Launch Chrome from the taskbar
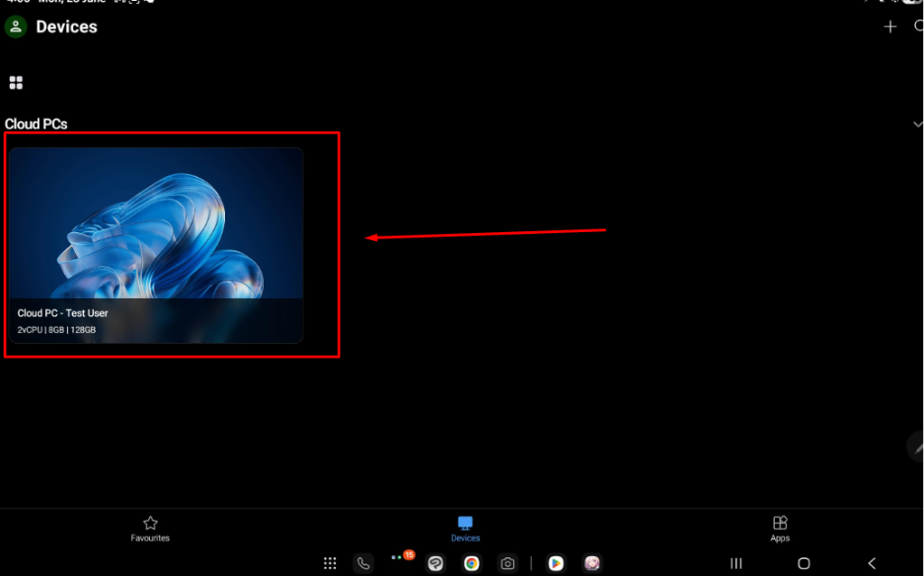 [472, 563]
